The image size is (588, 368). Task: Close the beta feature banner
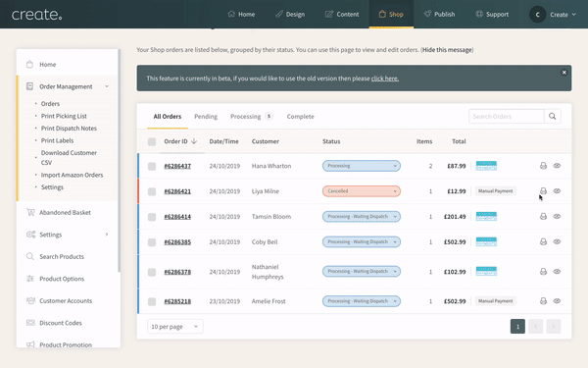coord(564,73)
